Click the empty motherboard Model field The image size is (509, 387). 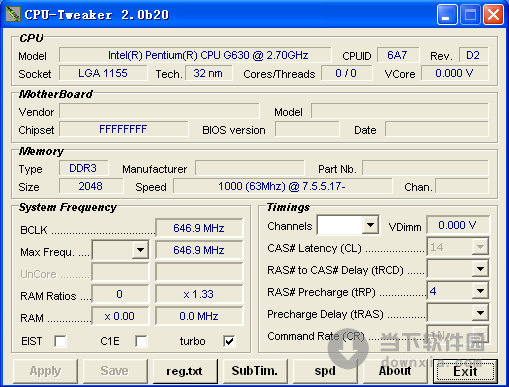(400, 111)
